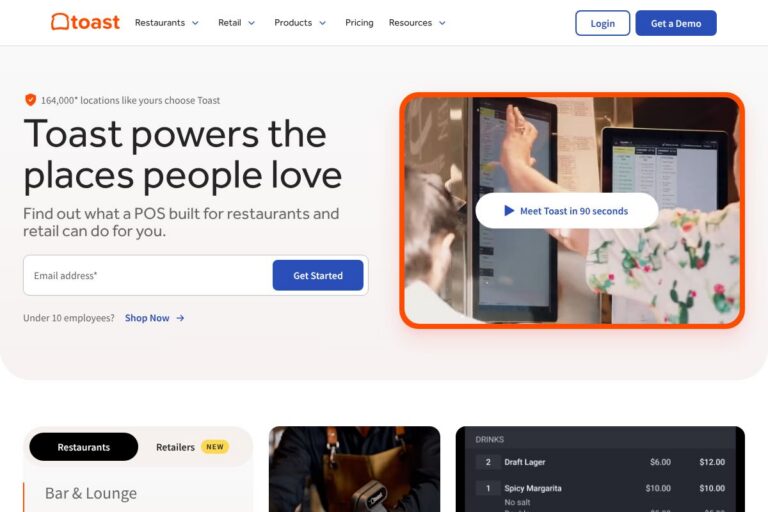This screenshot has height=512, width=768.
Task: Open the Pricing menu item
Action: 359,23
